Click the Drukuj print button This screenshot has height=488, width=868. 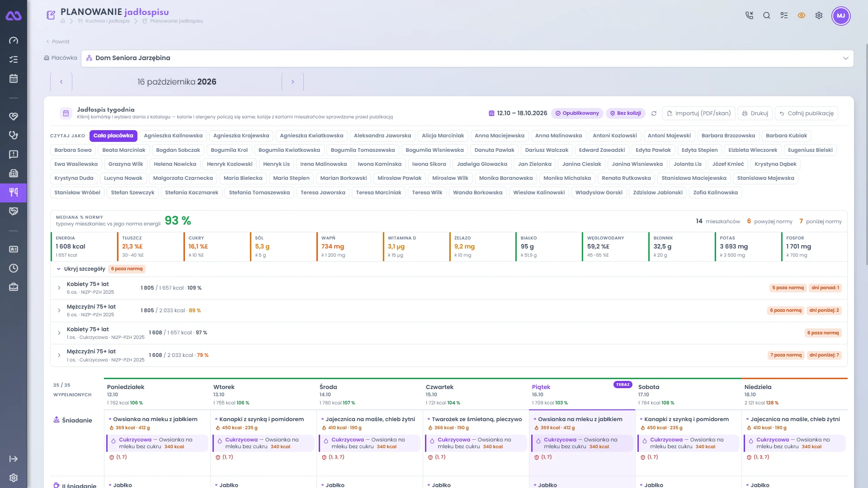coord(755,113)
